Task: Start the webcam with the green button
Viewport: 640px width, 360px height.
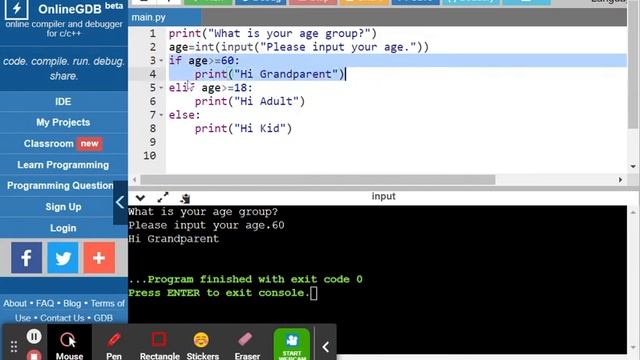Action: coord(291,344)
